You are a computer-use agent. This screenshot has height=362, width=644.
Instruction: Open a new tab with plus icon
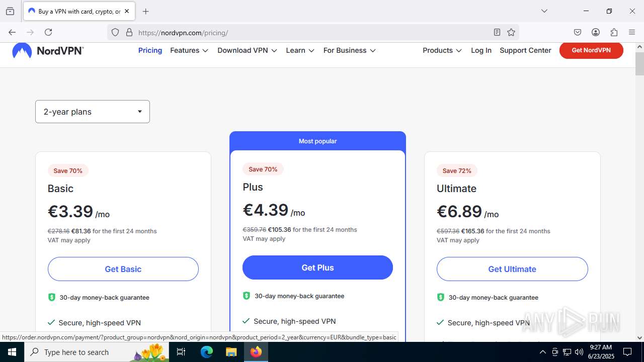point(145,11)
